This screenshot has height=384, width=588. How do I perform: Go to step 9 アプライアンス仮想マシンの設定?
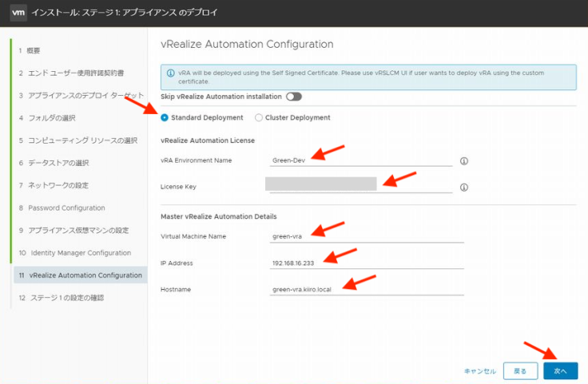click(73, 231)
